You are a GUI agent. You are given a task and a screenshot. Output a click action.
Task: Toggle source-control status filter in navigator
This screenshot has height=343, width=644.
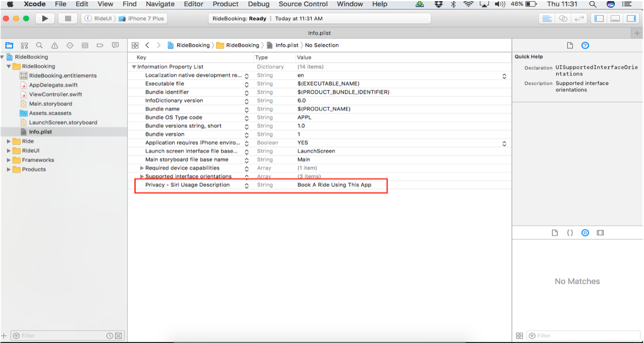click(118, 336)
